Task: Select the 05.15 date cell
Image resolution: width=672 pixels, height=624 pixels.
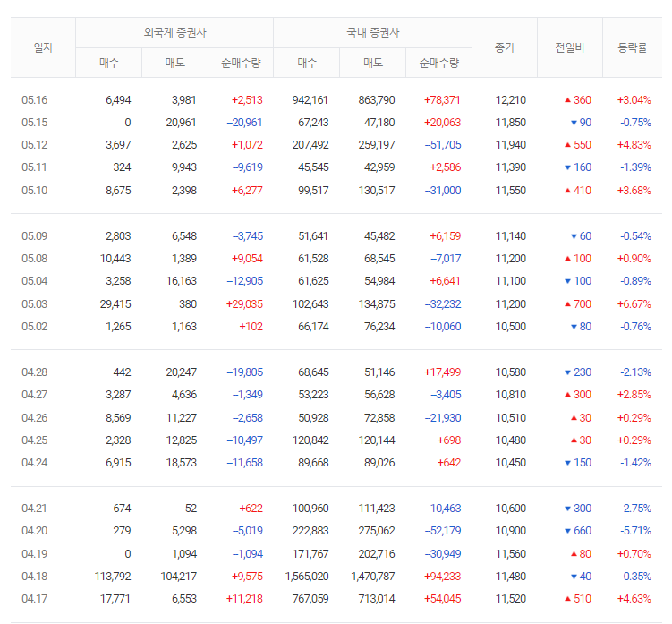Action: click(35, 123)
